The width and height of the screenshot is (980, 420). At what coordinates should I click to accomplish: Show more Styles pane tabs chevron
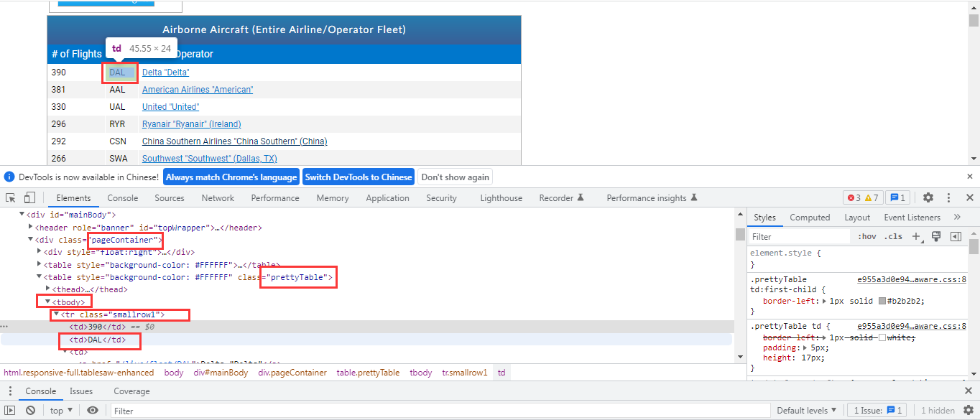pos(957,217)
